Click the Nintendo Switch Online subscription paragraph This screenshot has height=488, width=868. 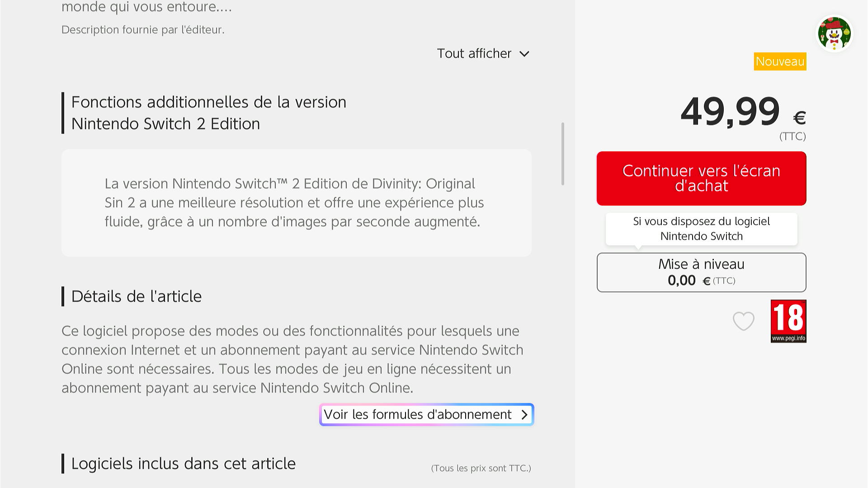[x=292, y=359]
